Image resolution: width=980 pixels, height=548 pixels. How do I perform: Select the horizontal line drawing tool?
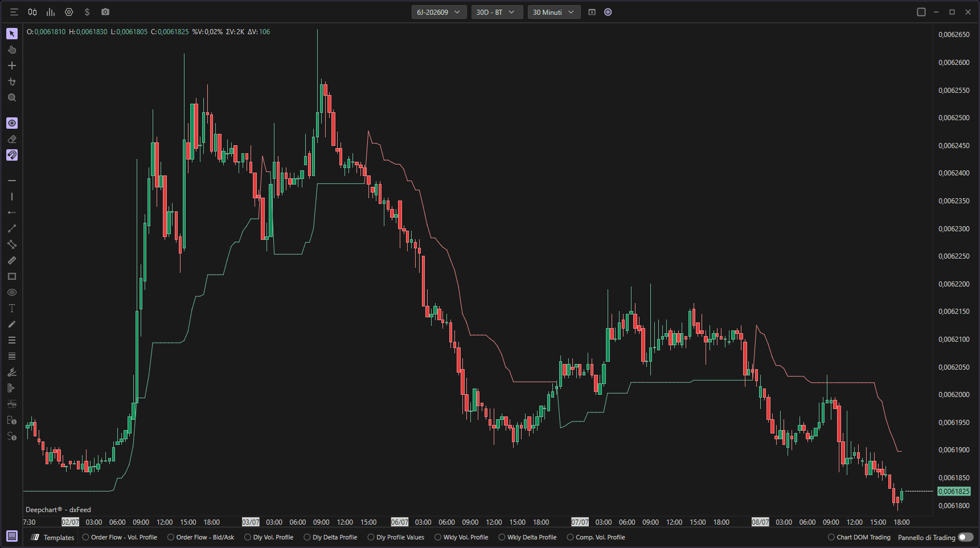tap(12, 181)
